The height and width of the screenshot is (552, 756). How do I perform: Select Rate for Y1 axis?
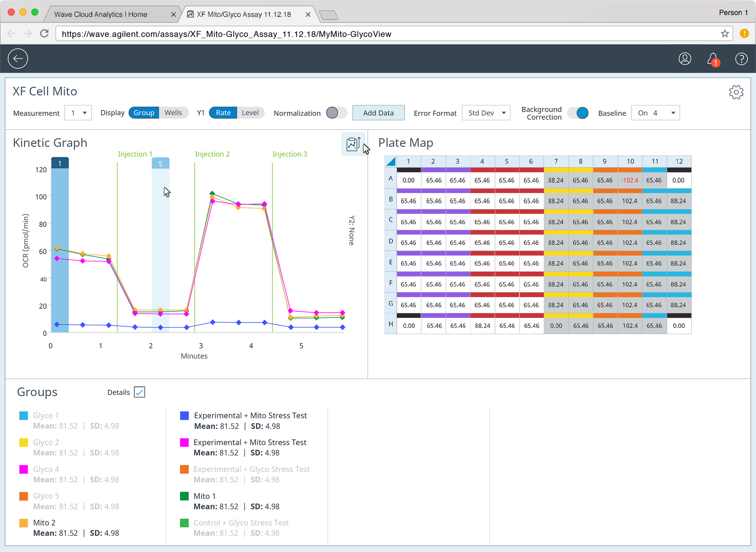(x=223, y=113)
